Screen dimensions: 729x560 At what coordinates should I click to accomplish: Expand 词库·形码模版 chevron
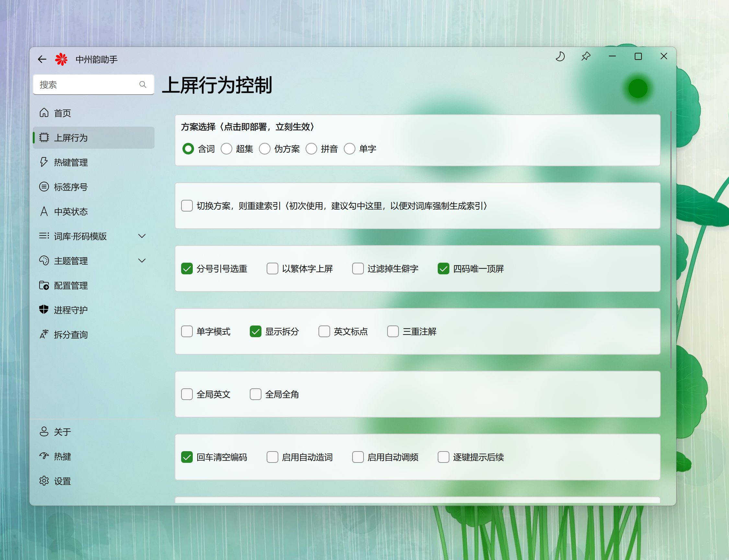coord(142,236)
